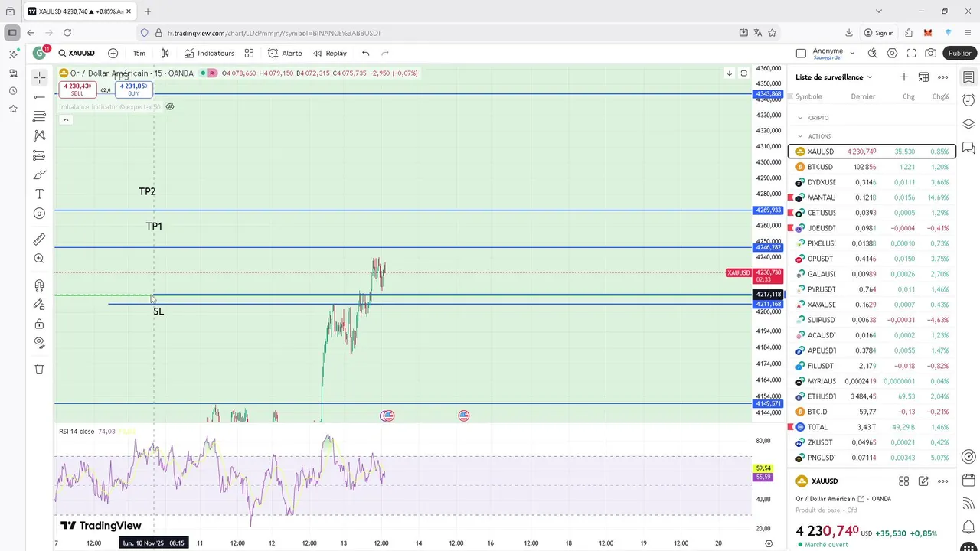980x551 pixels.
Task: Open the 15m timeframe selector
Action: (139, 53)
